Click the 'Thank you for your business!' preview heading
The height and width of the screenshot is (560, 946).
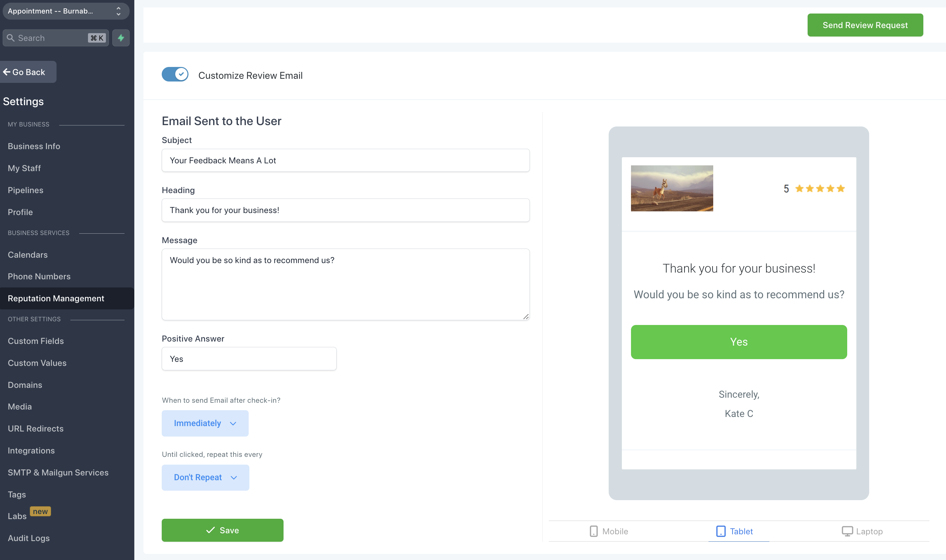tap(739, 268)
